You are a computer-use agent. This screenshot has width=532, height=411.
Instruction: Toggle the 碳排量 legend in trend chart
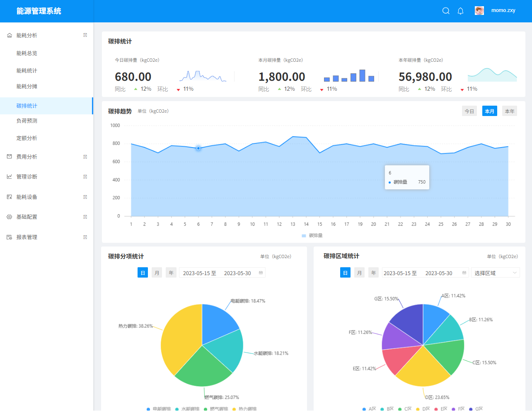point(312,235)
